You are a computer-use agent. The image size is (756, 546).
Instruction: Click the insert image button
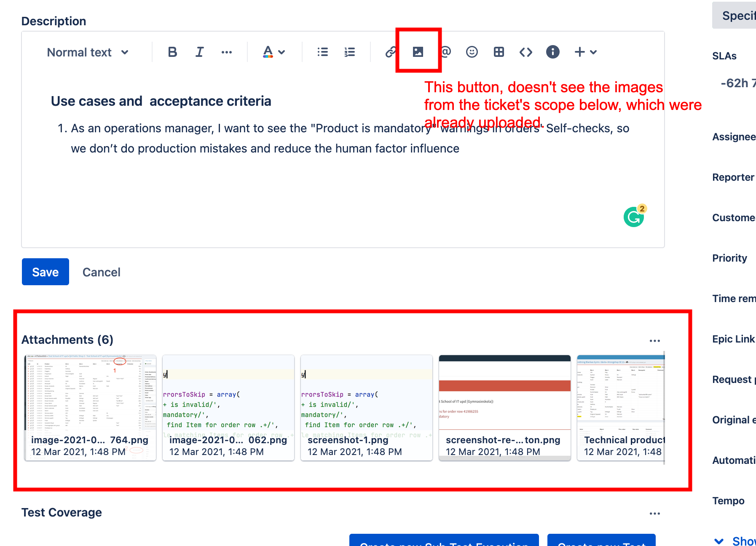tap(418, 52)
